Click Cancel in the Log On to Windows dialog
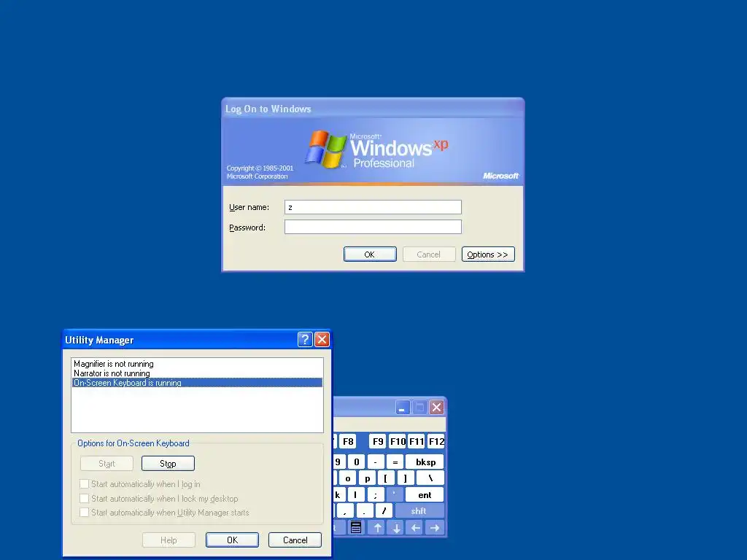The height and width of the screenshot is (560, 747). tap(429, 254)
